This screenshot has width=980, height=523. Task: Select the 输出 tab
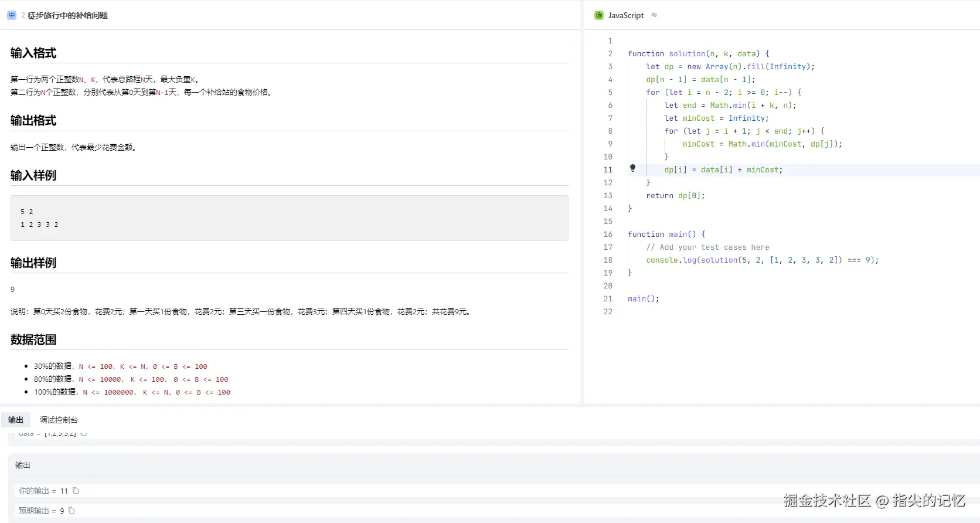16,420
